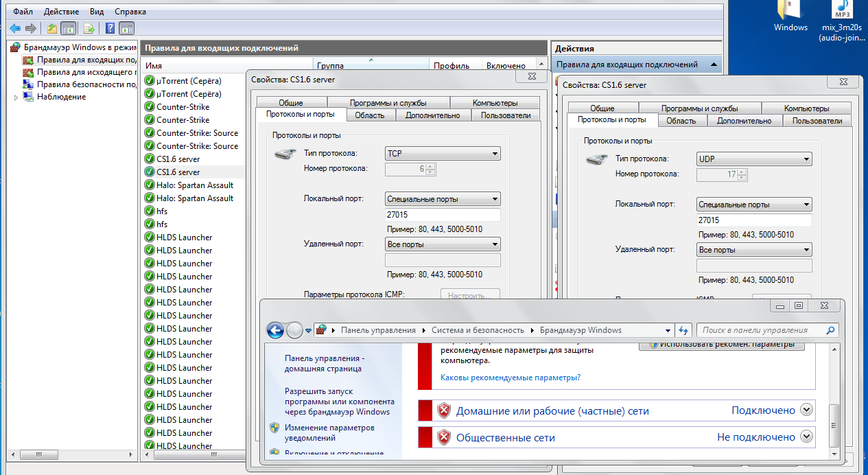
Task: Switch to Компьютеры tab in UDP dialog
Action: coord(807,108)
